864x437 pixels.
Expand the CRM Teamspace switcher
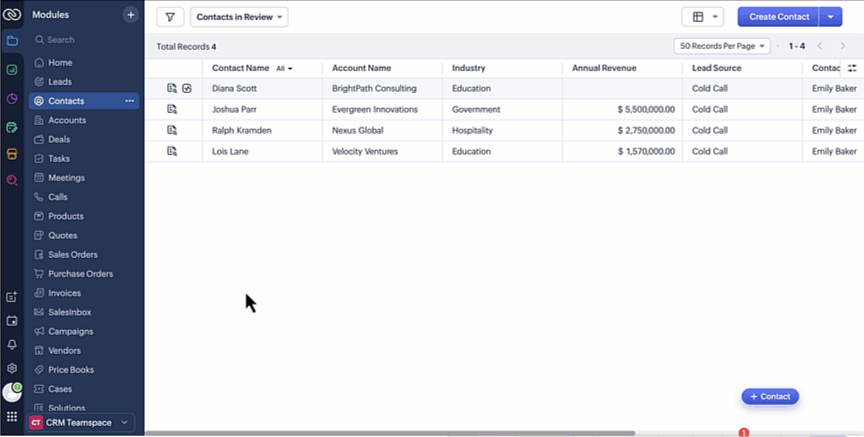point(81,423)
